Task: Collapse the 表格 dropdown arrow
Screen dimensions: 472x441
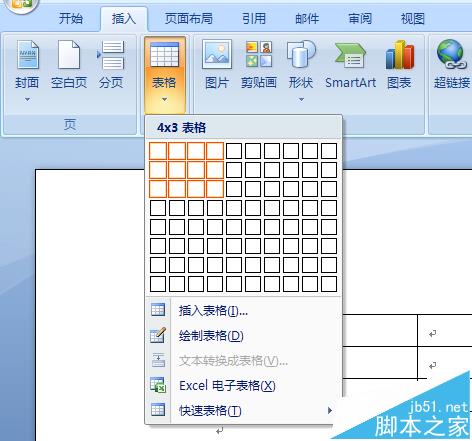Action: (x=165, y=99)
